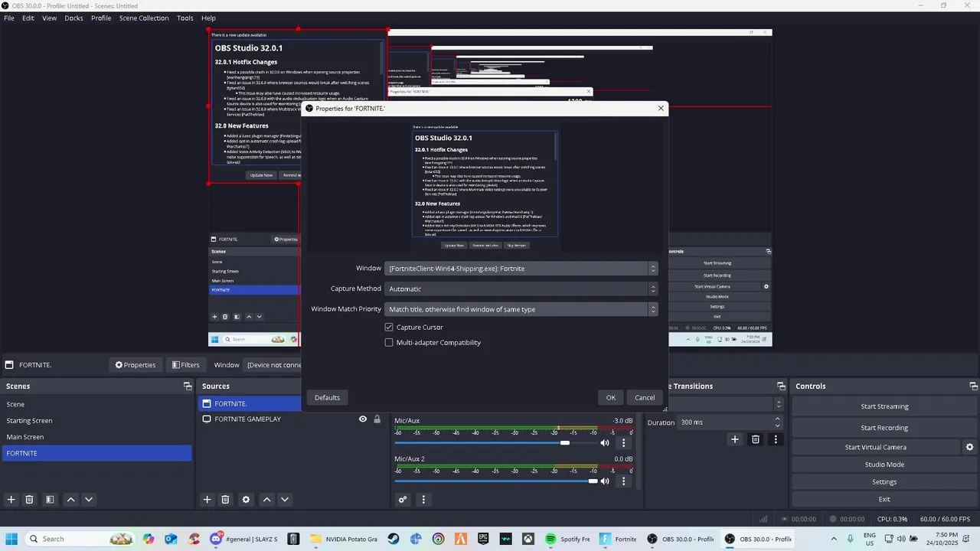Delete scene transition with trash icon
Screen dimensions: 980x551
coord(756,439)
